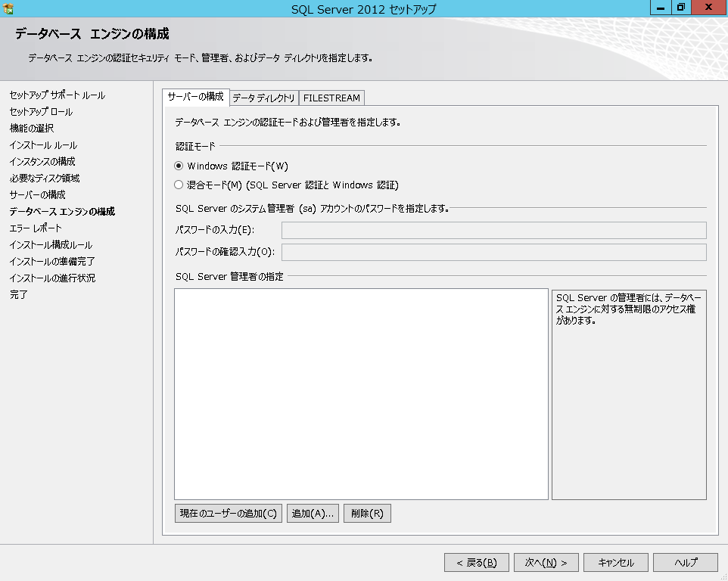Select 機能の選択 step in sidebar
This screenshot has height=581, width=728.
pyautogui.click(x=32, y=128)
